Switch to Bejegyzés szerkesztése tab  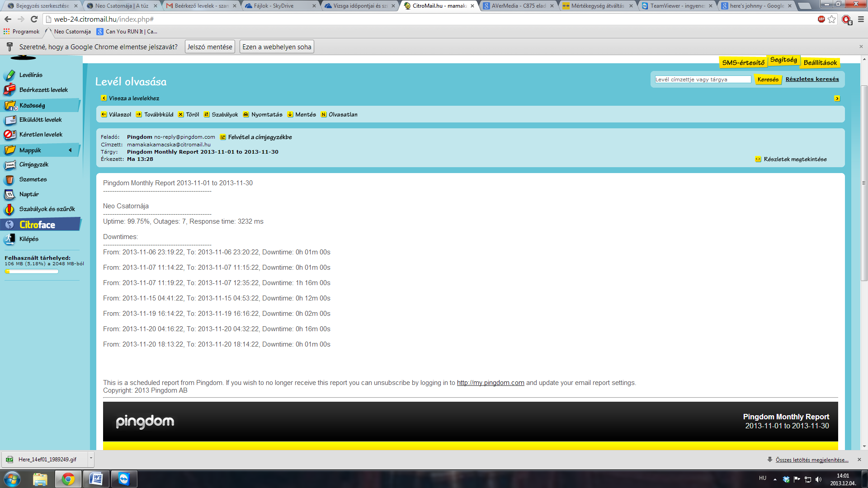(x=42, y=6)
